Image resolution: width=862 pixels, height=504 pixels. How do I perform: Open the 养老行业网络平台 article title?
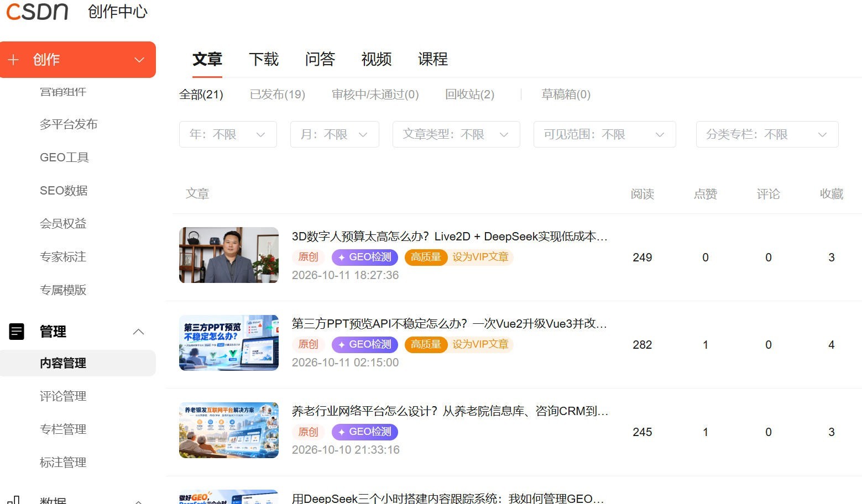click(450, 411)
